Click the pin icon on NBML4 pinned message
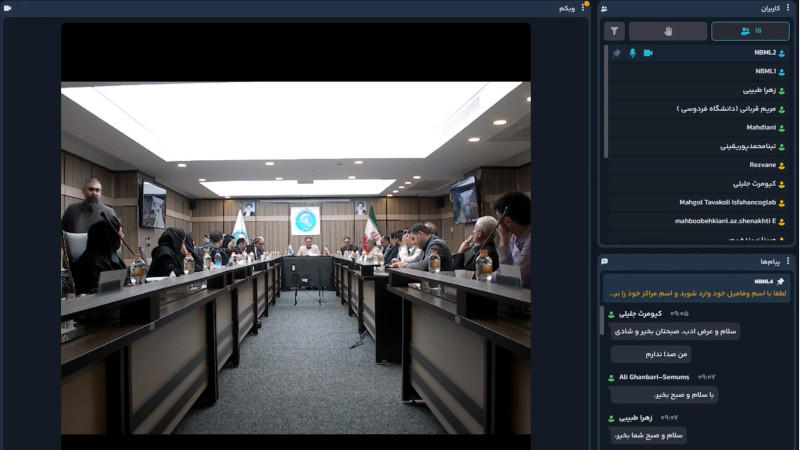Viewport: 800px width, 450px height. 781,281
